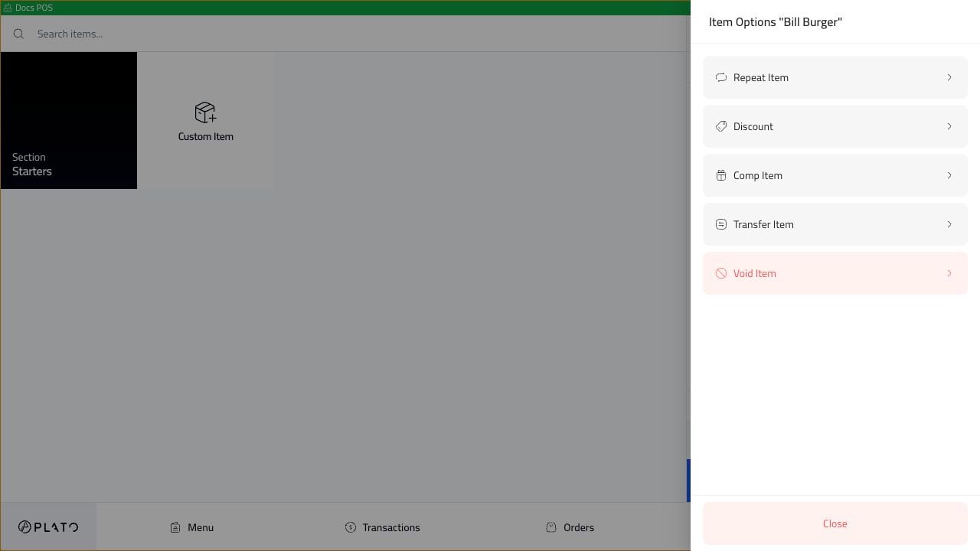The image size is (980, 551).
Task: Choose the Transfer Item option
Action: tap(835, 224)
